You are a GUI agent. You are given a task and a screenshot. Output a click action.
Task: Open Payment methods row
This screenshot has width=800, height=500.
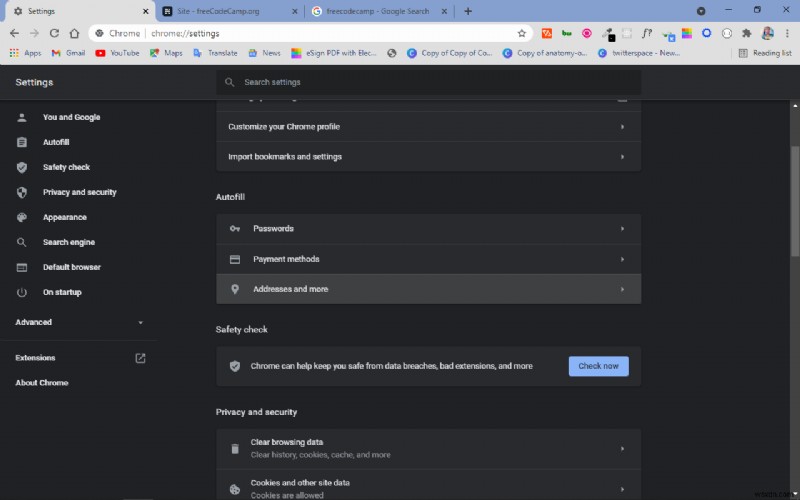click(429, 259)
